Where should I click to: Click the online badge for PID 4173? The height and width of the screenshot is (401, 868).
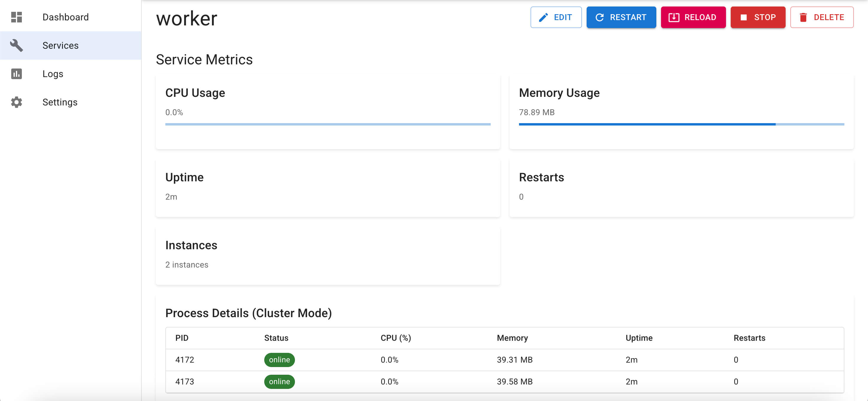point(279,382)
